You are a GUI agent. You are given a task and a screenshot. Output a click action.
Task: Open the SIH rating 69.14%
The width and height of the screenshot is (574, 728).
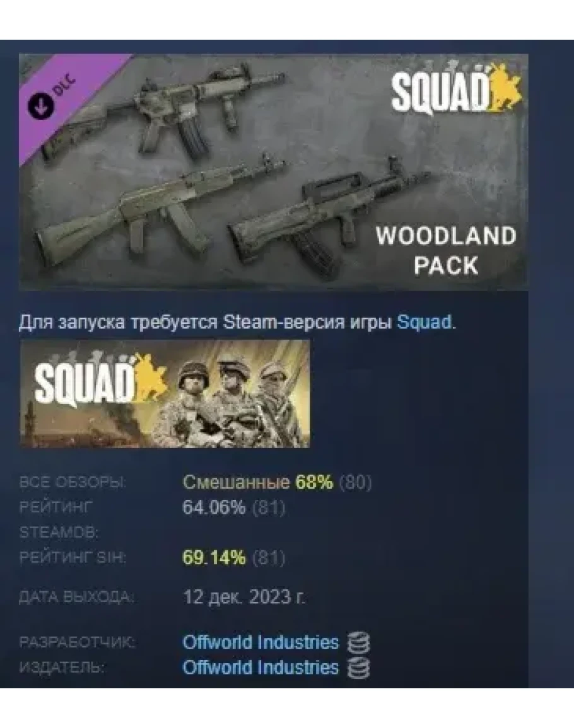coord(214,557)
